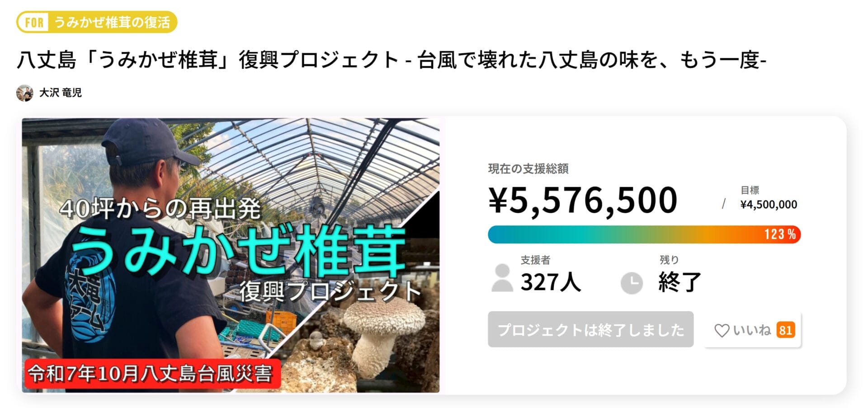Click the いいね text label
The height and width of the screenshot is (408, 868).
(x=752, y=330)
